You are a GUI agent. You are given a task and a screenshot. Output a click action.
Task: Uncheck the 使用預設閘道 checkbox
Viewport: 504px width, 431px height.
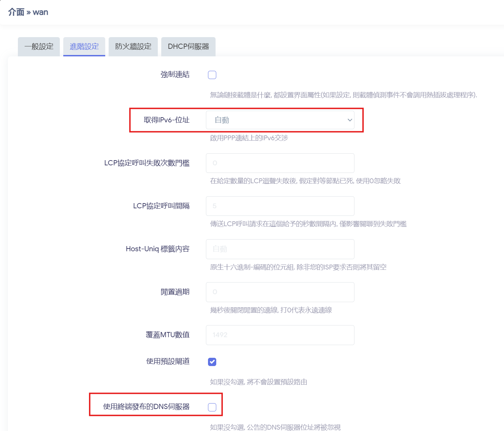212,362
